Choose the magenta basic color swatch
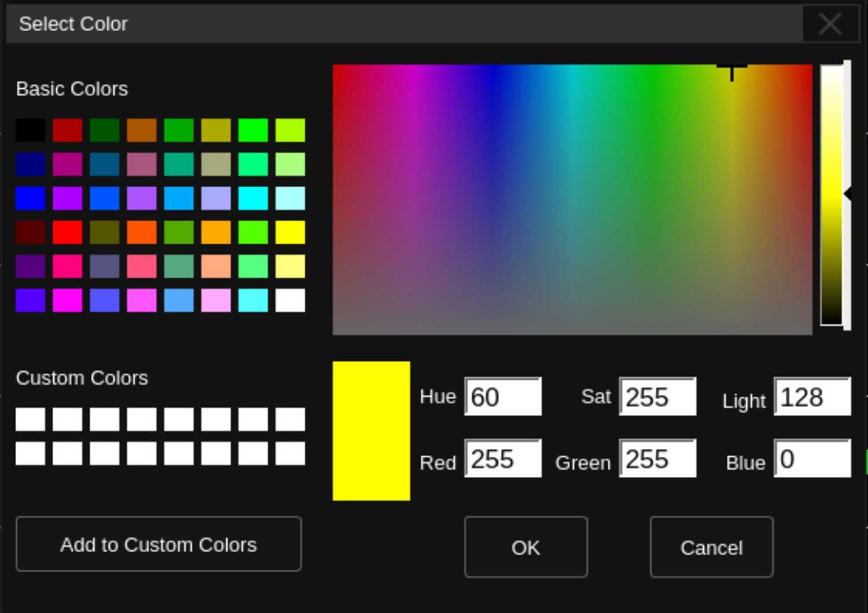The width and height of the screenshot is (868, 613). [x=68, y=300]
